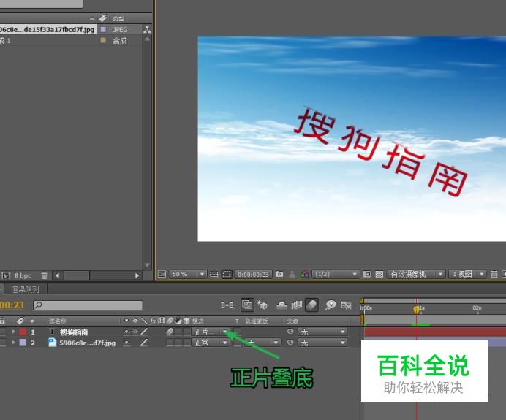506x420 pixels.
Task: Open the graph editor icon
Action: pyautogui.click(x=346, y=305)
